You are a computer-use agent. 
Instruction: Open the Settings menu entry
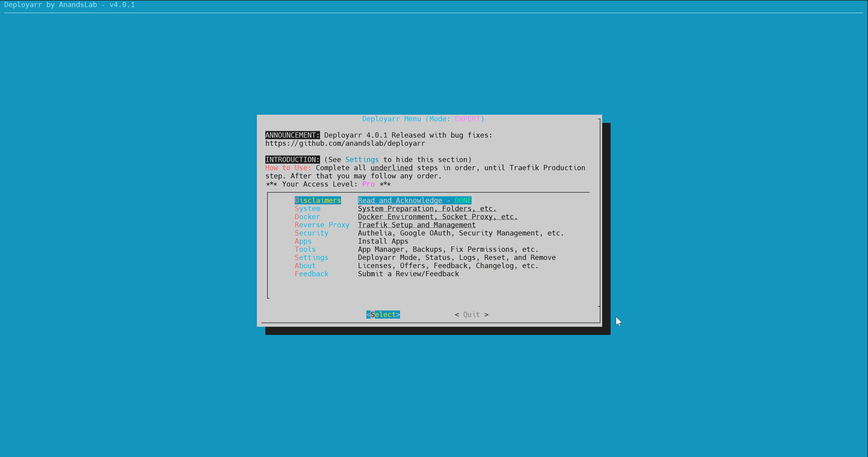coord(311,257)
